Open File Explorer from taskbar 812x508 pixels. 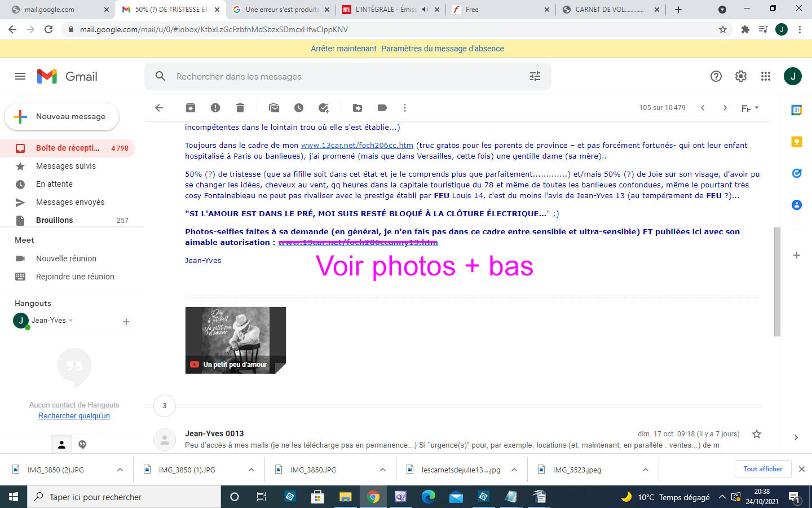pyautogui.click(x=345, y=497)
